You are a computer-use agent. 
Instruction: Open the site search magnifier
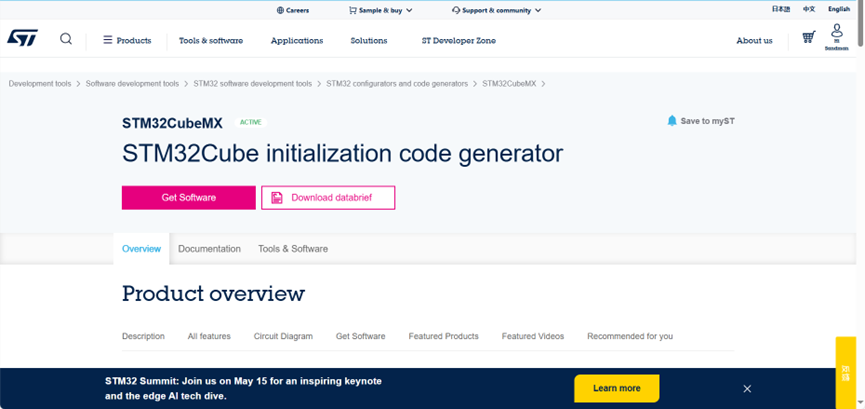(66, 39)
